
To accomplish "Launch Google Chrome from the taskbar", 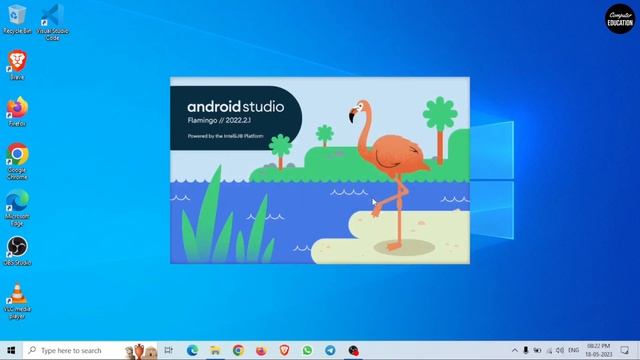I will (x=238, y=350).
